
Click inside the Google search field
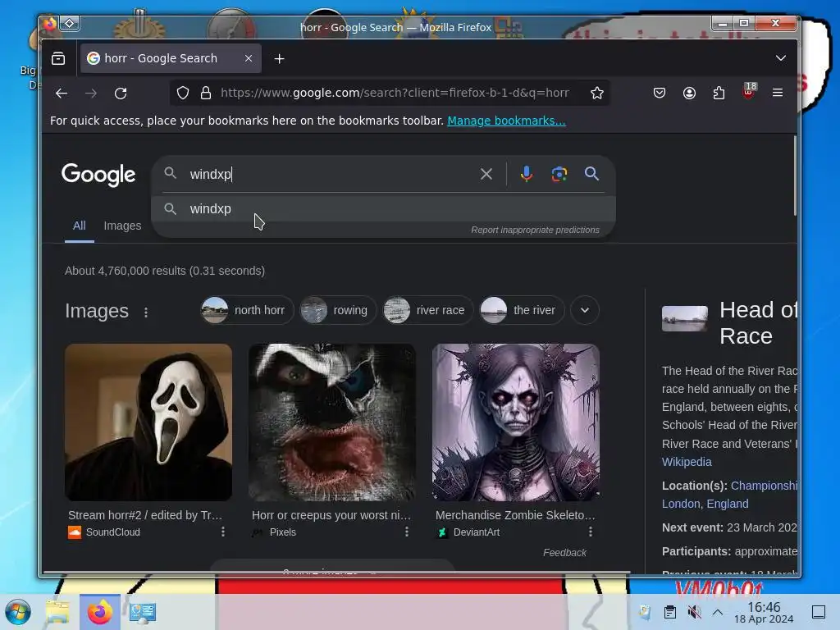tap(332, 174)
